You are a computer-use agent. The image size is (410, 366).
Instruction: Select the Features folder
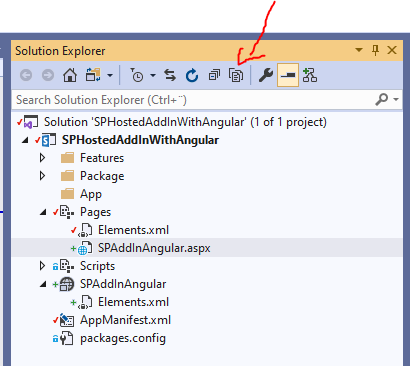coord(102,158)
